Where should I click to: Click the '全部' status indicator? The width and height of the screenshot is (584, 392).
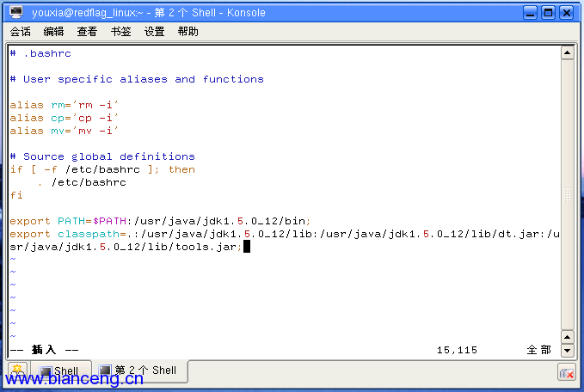[538, 350]
